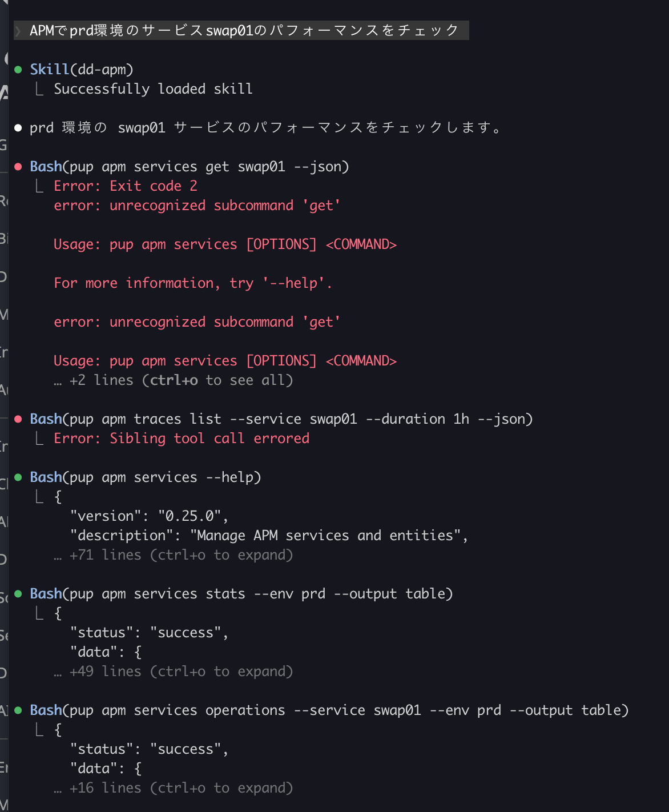Click the green dot beside 'pup apm services --help'
This screenshot has height=812, width=669.
(18, 477)
